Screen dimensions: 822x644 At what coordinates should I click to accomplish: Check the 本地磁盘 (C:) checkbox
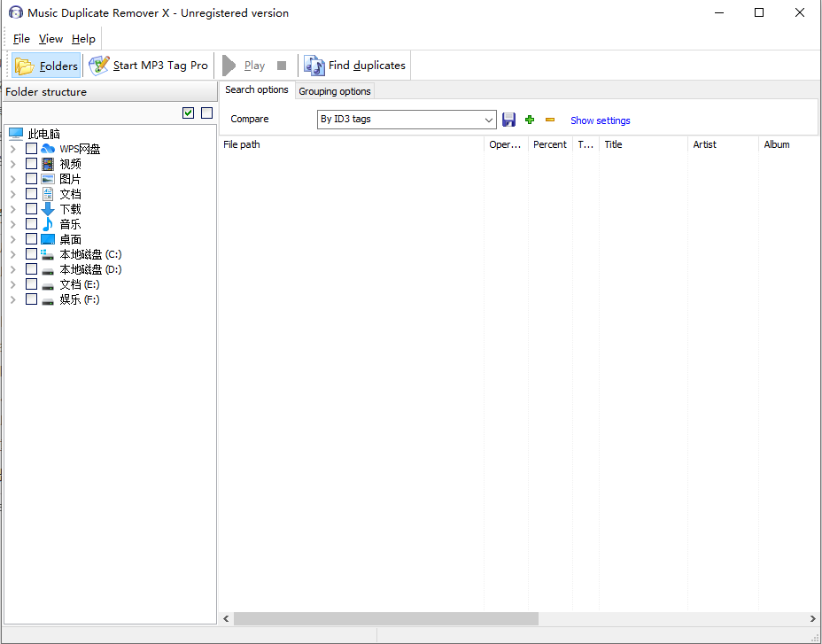click(32, 254)
